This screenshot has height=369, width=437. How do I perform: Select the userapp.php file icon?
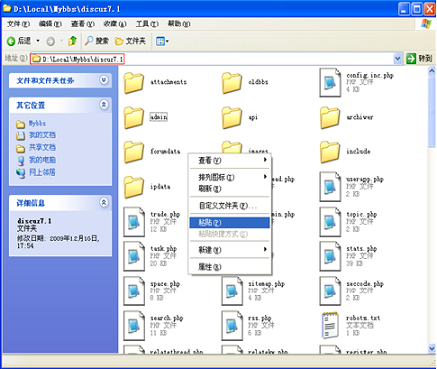(330, 187)
